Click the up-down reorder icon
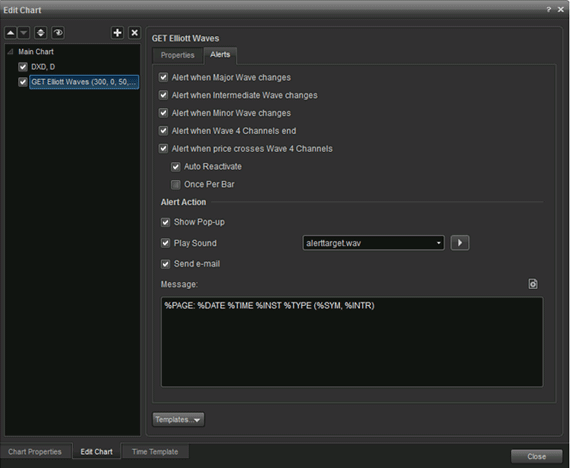 click(x=40, y=33)
